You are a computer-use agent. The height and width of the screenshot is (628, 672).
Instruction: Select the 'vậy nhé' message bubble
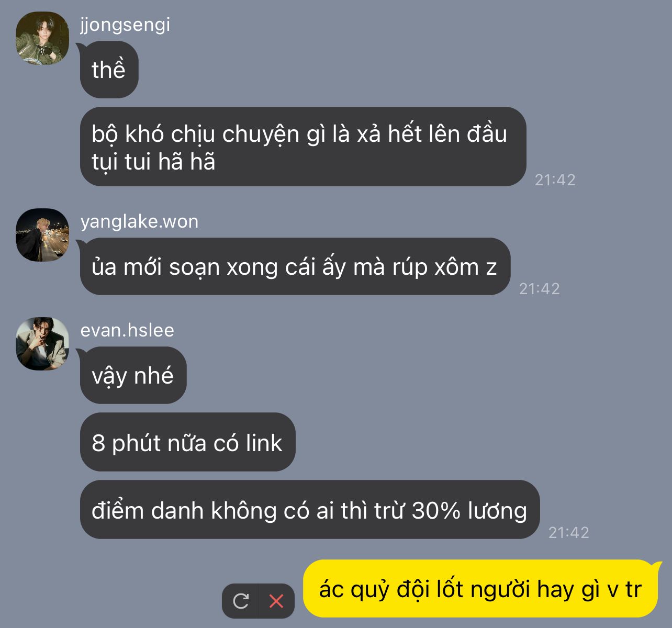pyautogui.click(x=133, y=375)
